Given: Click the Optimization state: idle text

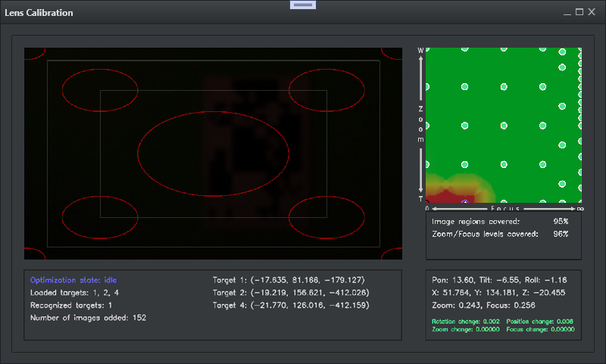Looking at the screenshot, I should pos(73,279).
